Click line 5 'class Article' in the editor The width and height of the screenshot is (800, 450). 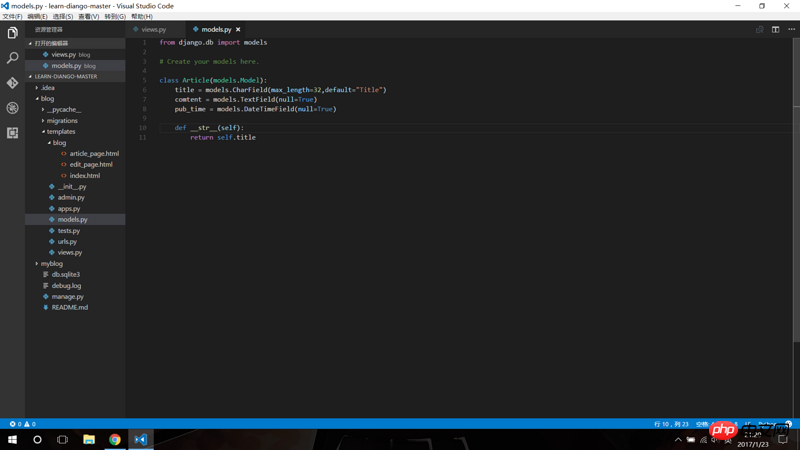(213, 80)
